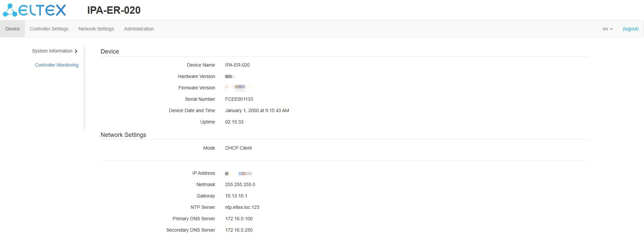The width and height of the screenshot is (644, 240).
Task: Click the Device Name value IPA-ER-020
Action: (237, 65)
